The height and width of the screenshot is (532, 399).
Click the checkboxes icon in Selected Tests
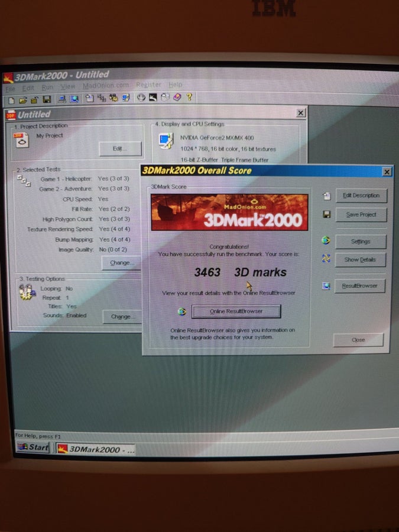tap(24, 180)
